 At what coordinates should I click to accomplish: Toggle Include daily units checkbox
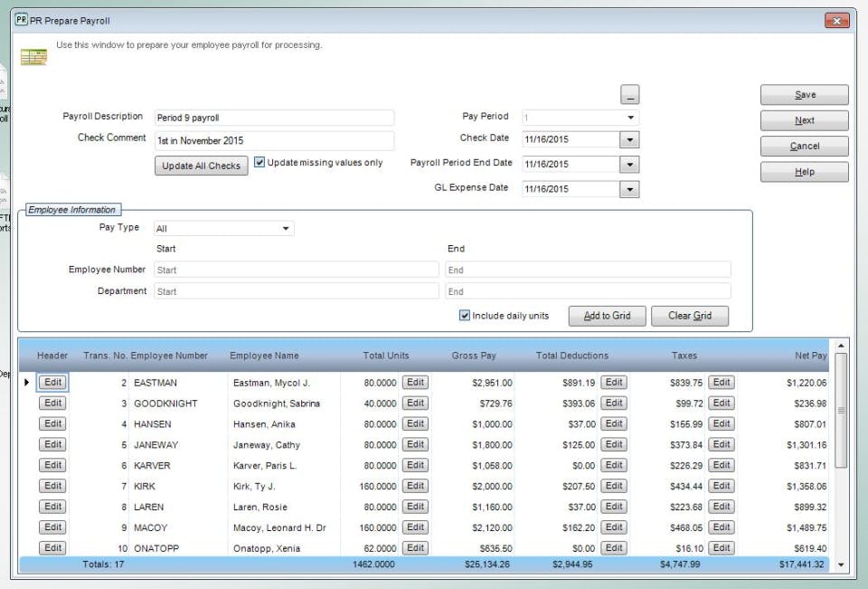(465, 315)
